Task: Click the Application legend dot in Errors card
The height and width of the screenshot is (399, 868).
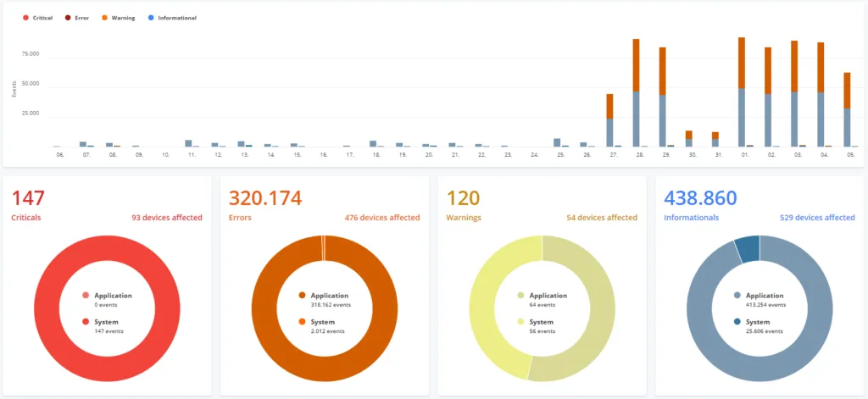Action: 303,296
